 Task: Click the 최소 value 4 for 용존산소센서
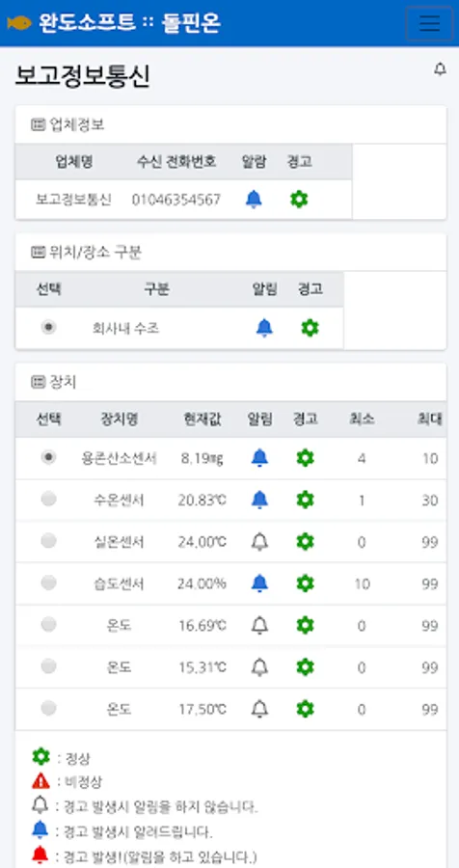point(362,458)
